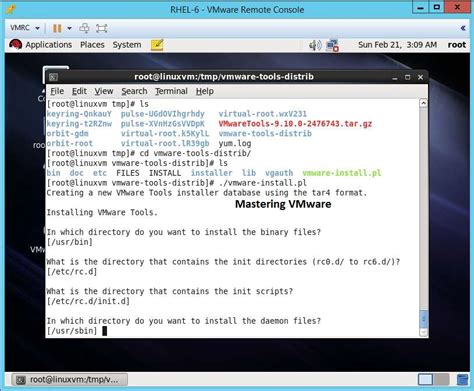Click the root user name in panel
The image size is (474, 391).
coord(456,45)
